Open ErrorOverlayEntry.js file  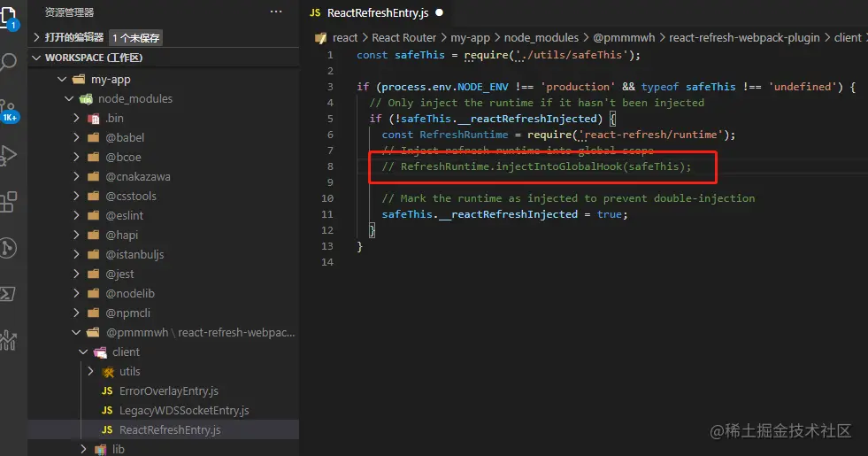(x=169, y=391)
